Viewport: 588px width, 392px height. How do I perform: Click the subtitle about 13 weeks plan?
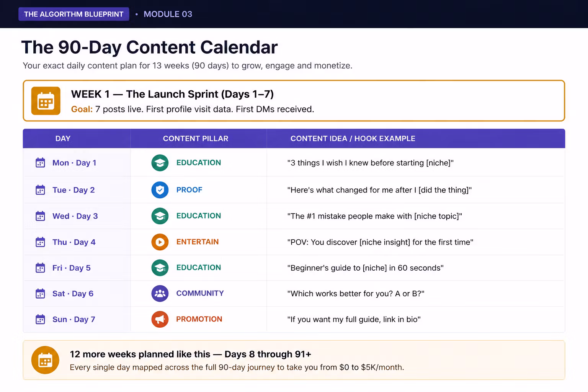(x=188, y=65)
